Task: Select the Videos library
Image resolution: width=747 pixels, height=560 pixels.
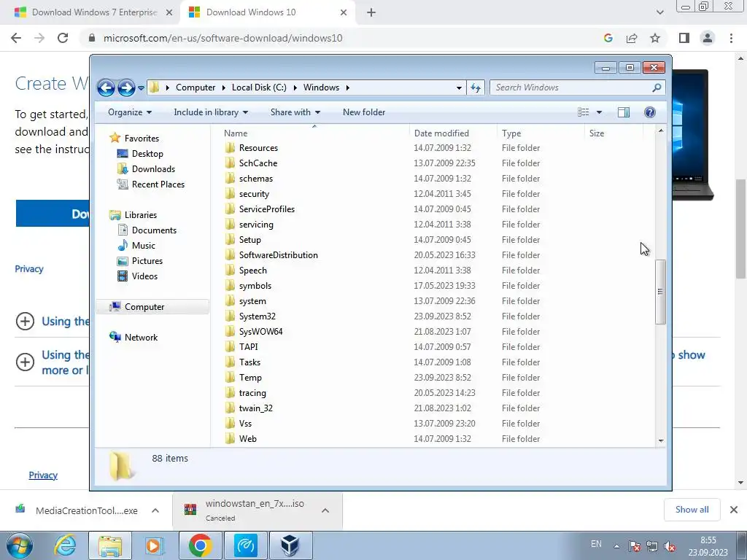Action: click(x=144, y=276)
